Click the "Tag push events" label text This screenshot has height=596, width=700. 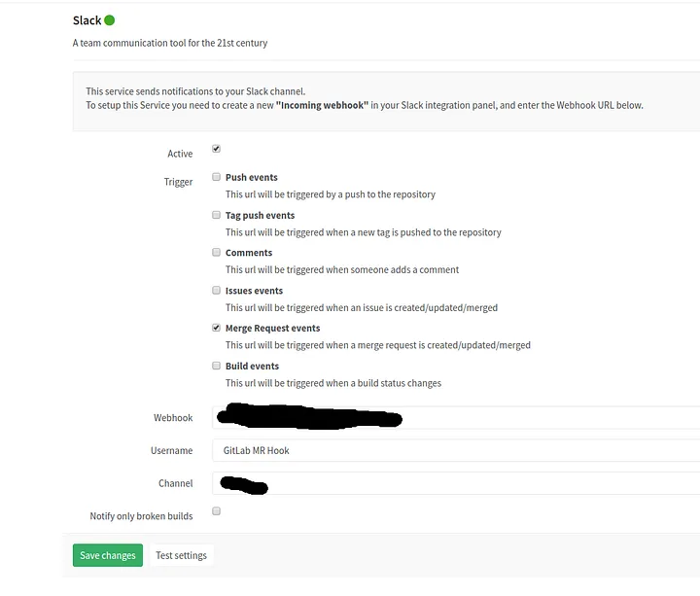click(260, 216)
